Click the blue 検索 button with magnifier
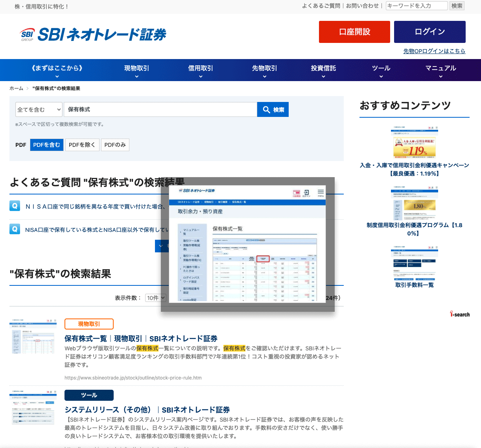The width and height of the screenshot is (481, 448). pyautogui.click(x=273, y=109)
